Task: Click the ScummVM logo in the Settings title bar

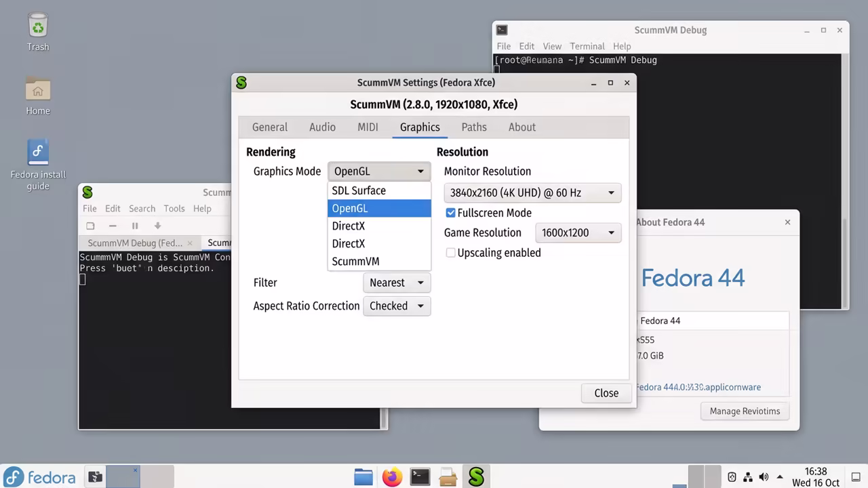Action: click(241, 83)
